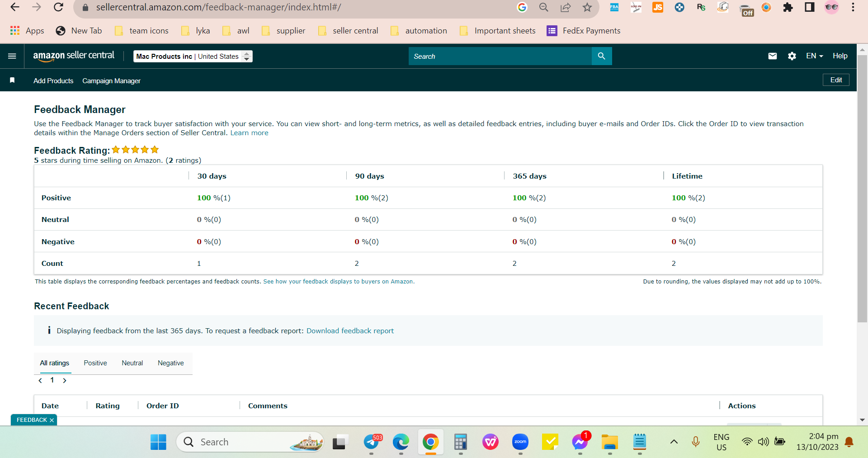The image size is (868, 458).
Task: Click the Windows taskbar search box
Action: (250, 442)
